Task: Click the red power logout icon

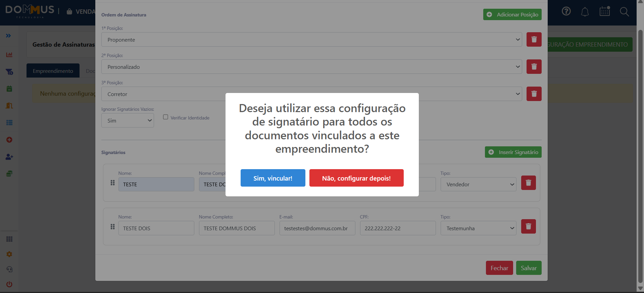Action: pyautogui.click(x=9, y=284)
